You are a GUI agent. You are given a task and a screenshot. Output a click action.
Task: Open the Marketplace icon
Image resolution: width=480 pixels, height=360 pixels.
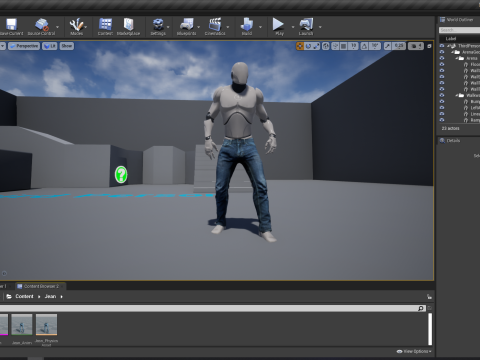128,27
